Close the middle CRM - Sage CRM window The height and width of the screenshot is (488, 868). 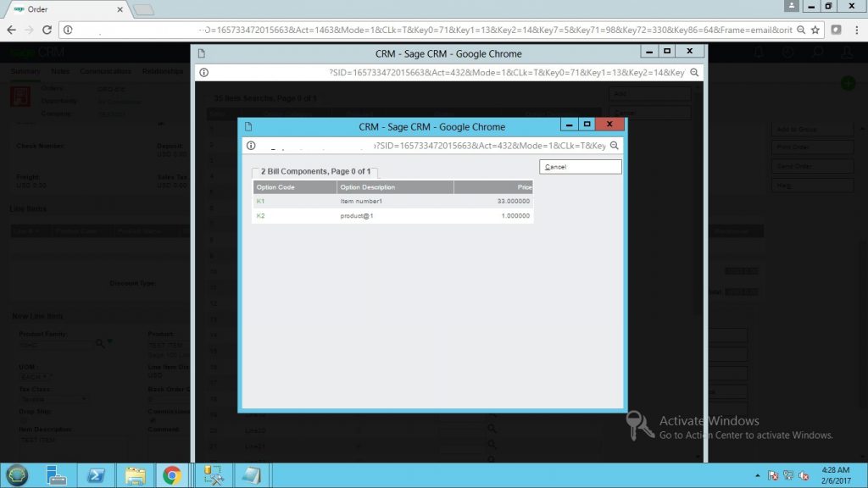click(690, 51)
